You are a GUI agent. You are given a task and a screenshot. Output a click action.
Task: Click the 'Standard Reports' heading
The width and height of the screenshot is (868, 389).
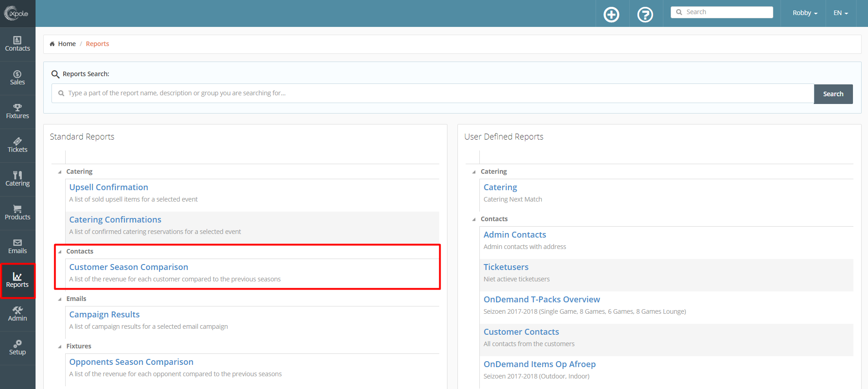pos(82,136)
